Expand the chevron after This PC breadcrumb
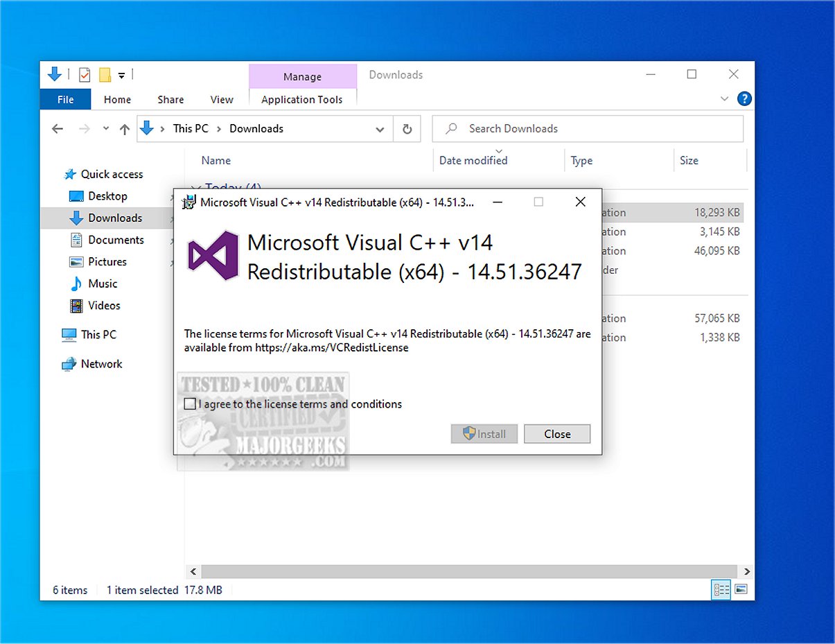 (x=219, y=128)
